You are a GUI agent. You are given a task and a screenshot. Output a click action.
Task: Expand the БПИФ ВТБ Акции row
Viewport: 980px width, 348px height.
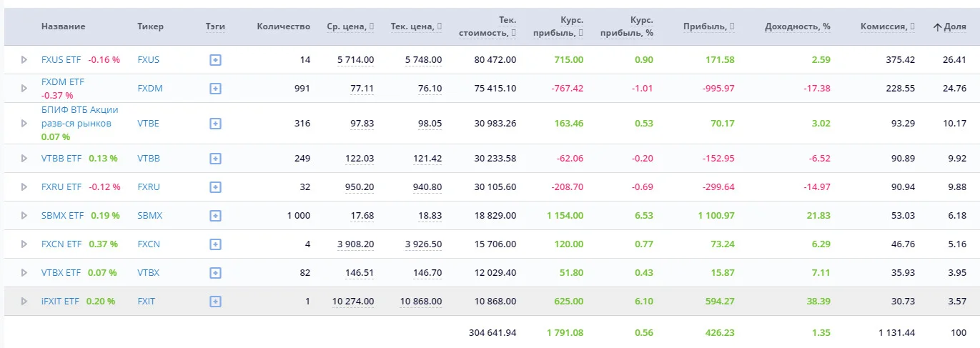pyautogui.click(x=24, y=124)
